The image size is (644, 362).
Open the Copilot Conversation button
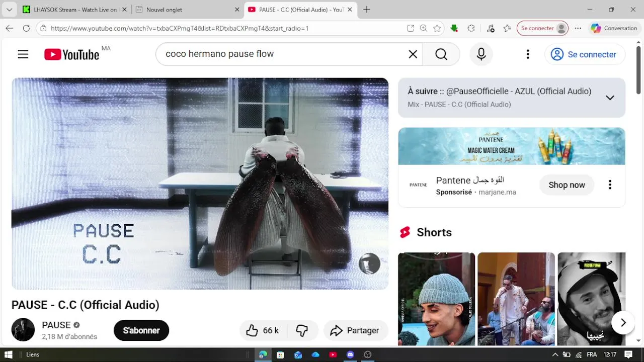(x=614, y=28)
